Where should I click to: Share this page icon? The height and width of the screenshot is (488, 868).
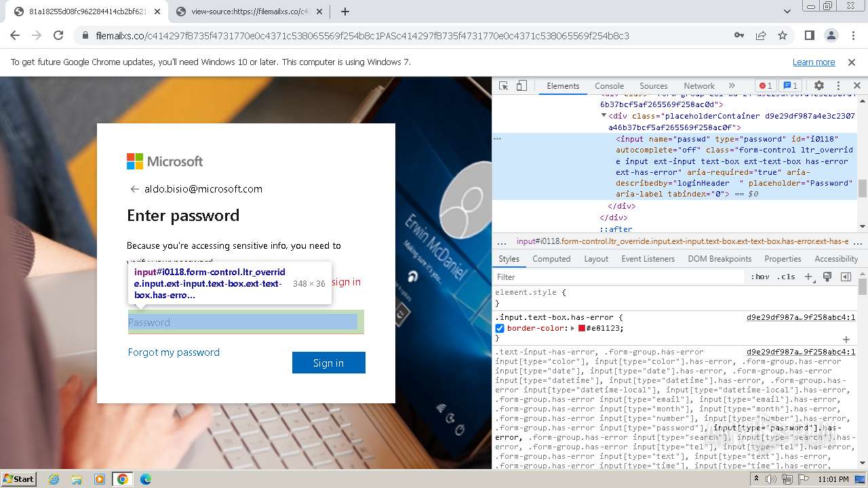(761, 36)
